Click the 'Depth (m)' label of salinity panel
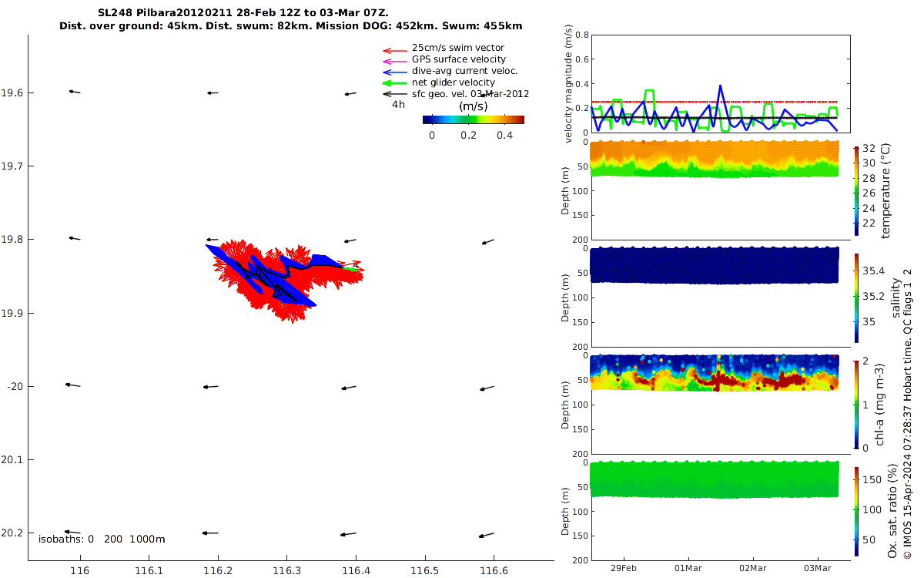Screen dimensions: 924x578 click(x=566, y=297)
